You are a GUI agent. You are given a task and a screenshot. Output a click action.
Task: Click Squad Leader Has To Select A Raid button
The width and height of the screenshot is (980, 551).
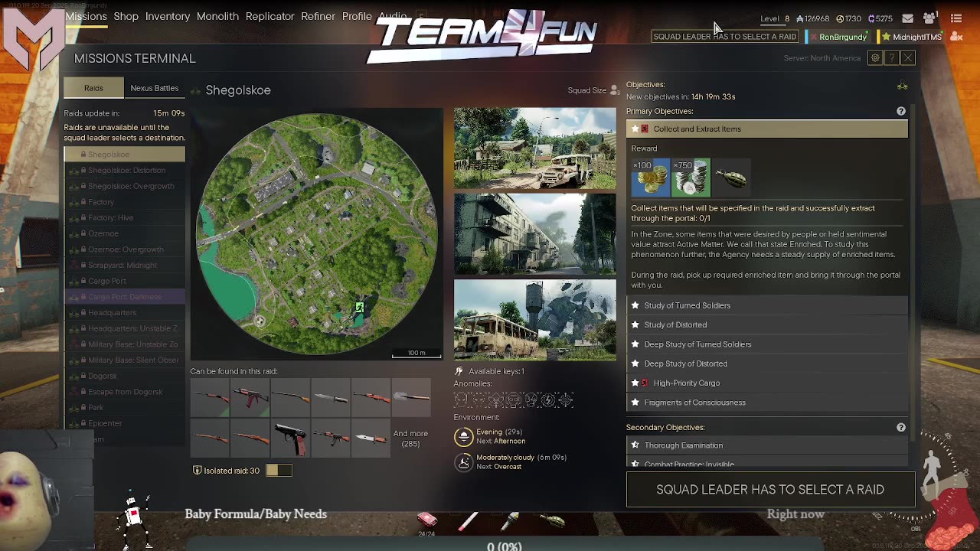point(770,490)
